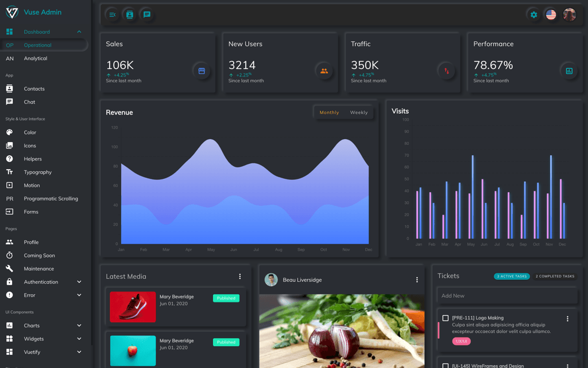Viewport: 588px width, 368px height.
Task: Open the Typography menu label
Action: 37,172
